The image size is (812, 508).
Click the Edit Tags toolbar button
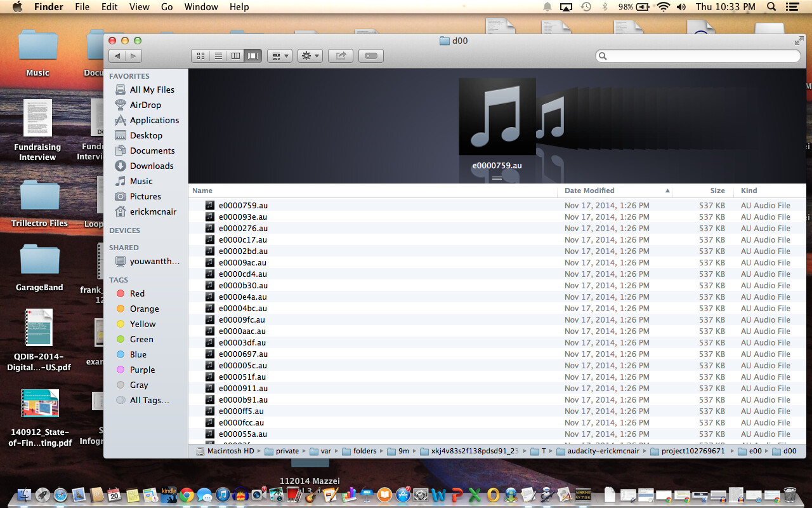[x=371, y=56]
